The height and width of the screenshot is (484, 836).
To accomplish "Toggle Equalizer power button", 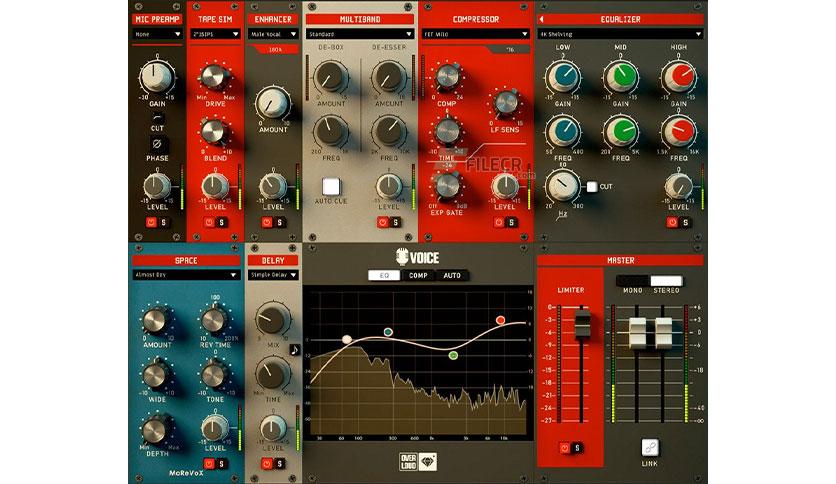I will click(672, 222).
